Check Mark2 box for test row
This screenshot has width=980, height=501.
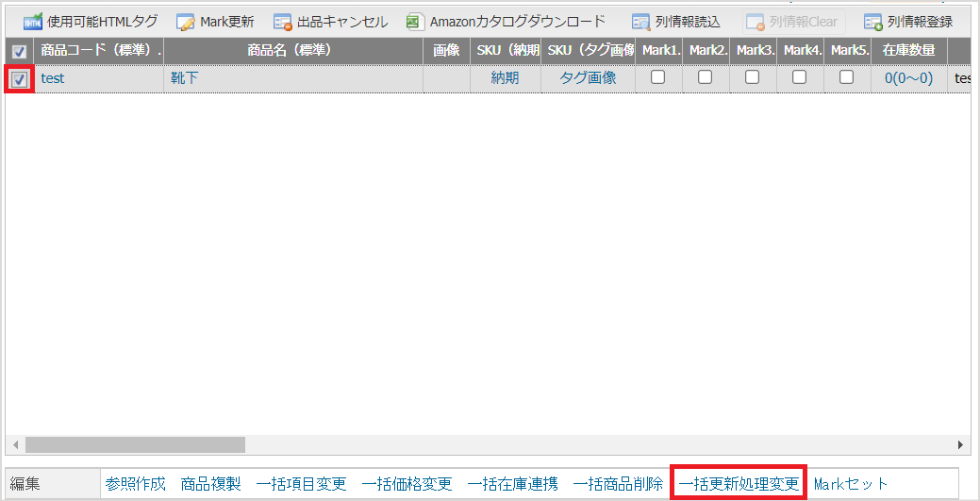(705, 77)
